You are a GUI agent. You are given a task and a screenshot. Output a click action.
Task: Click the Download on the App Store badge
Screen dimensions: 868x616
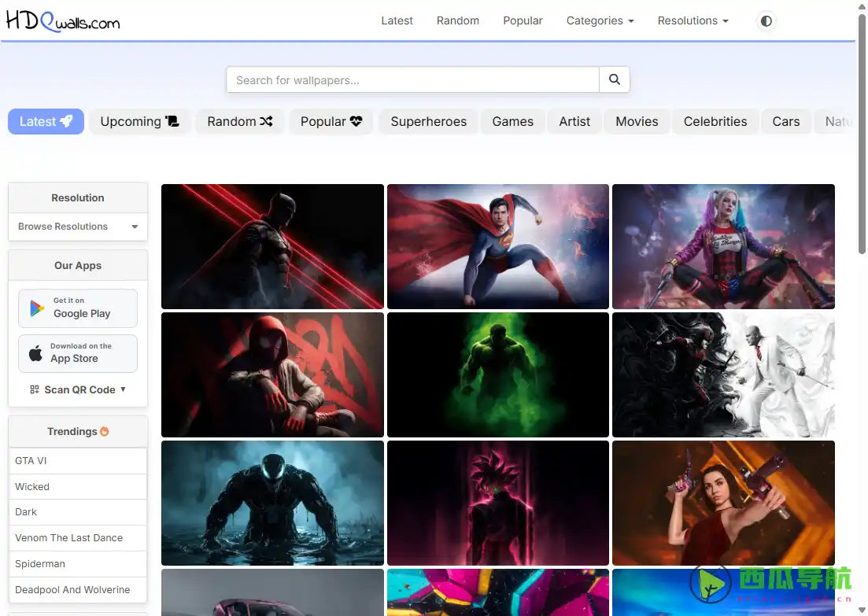[x=78, y=353]
